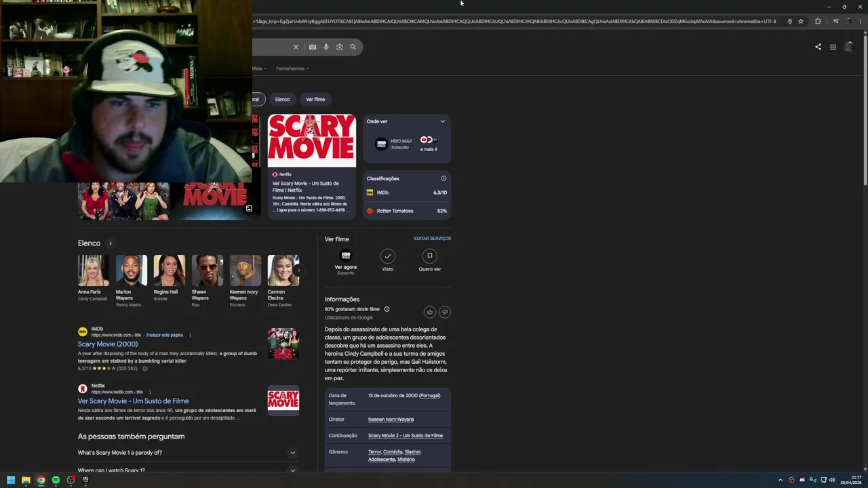The width and height of the screenshot is (868, 488).
Task: Open the Mistério genre link
Action: pos(406,460)
